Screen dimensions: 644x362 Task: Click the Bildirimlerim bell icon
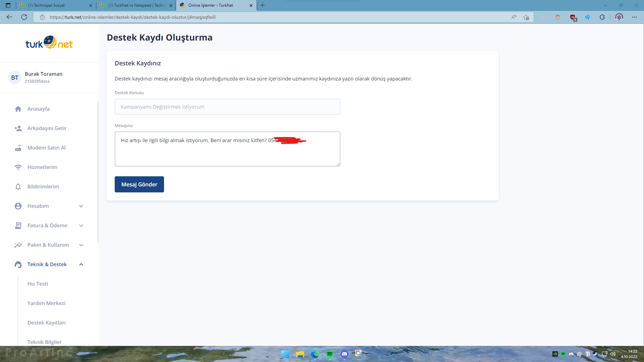tap(18, 187)
